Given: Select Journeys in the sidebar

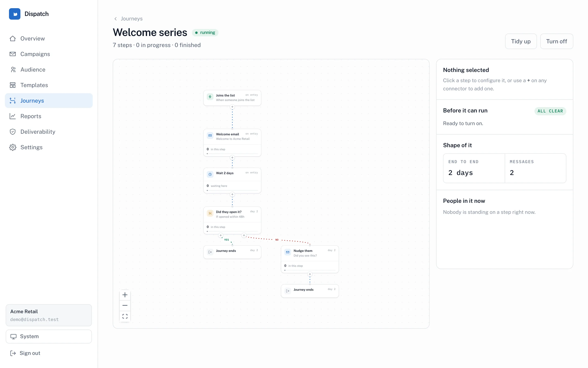Looking at the screenshot, I should tap(49, 101).
